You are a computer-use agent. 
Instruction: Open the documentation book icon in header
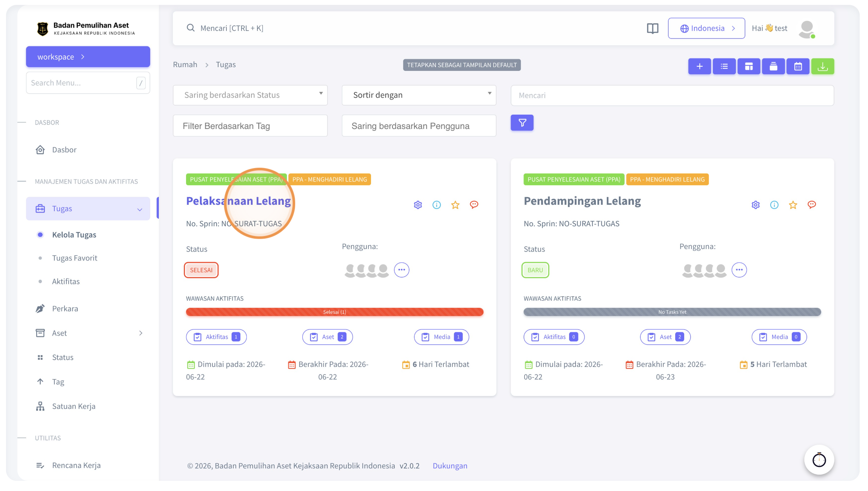[653, 28]
